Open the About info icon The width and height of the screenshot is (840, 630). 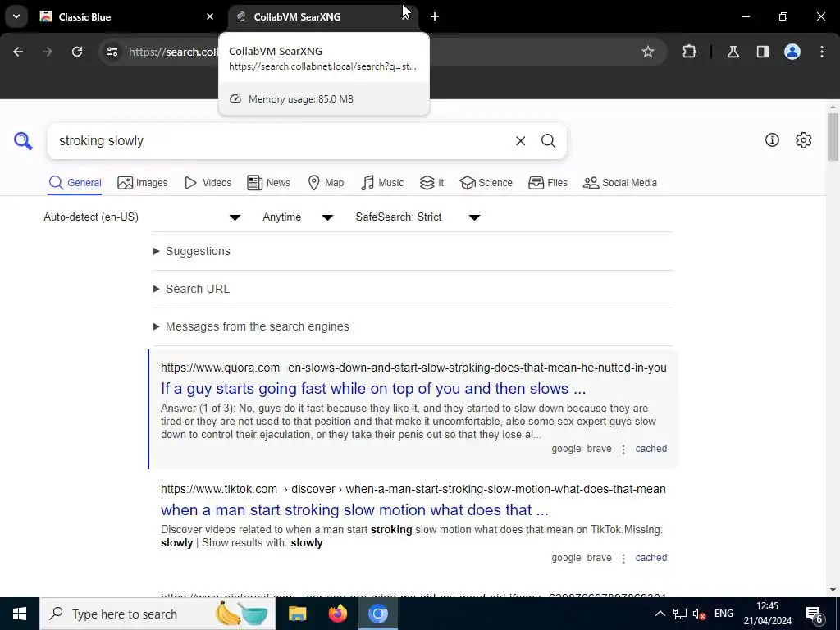772,139
